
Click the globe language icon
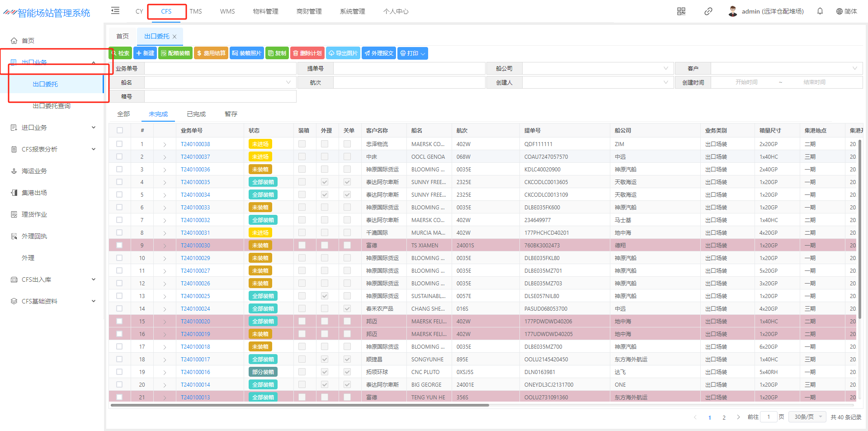click(x=839, y=11)
